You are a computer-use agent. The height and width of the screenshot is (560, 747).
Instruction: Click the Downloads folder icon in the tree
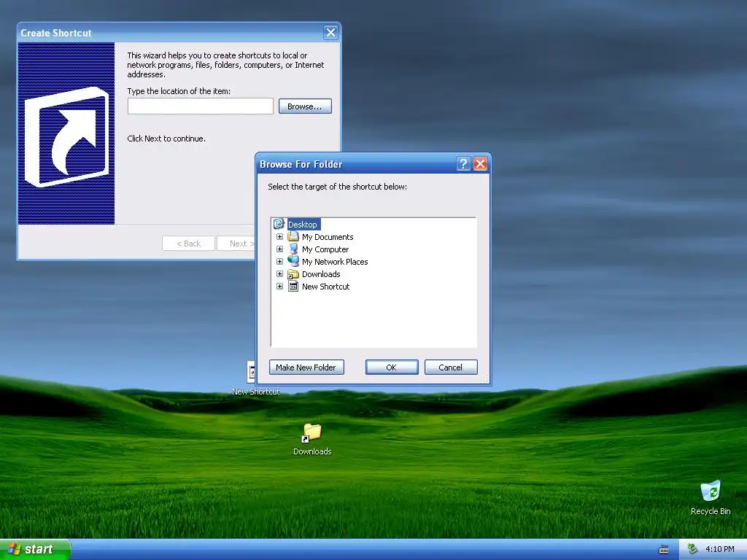[293, 274]
